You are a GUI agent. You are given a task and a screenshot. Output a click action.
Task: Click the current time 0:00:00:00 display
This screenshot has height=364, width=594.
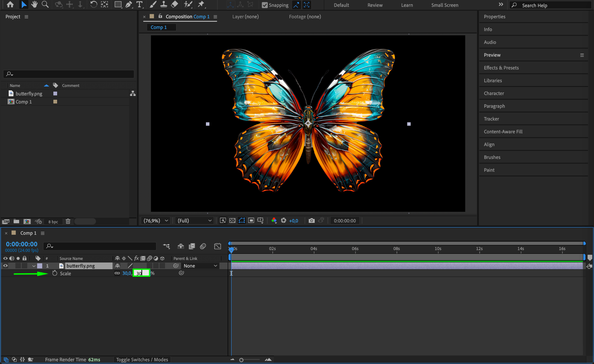point(22,244)
